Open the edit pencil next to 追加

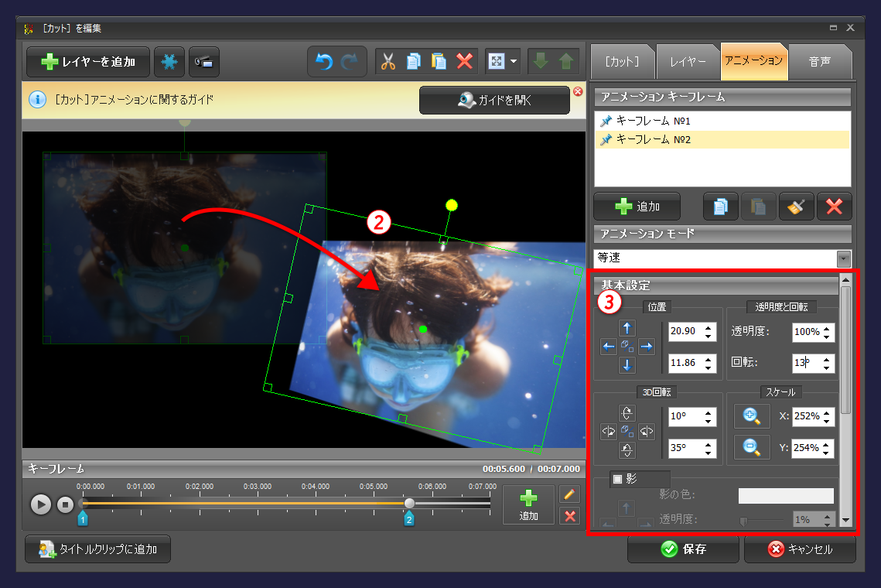click(569, 493)
